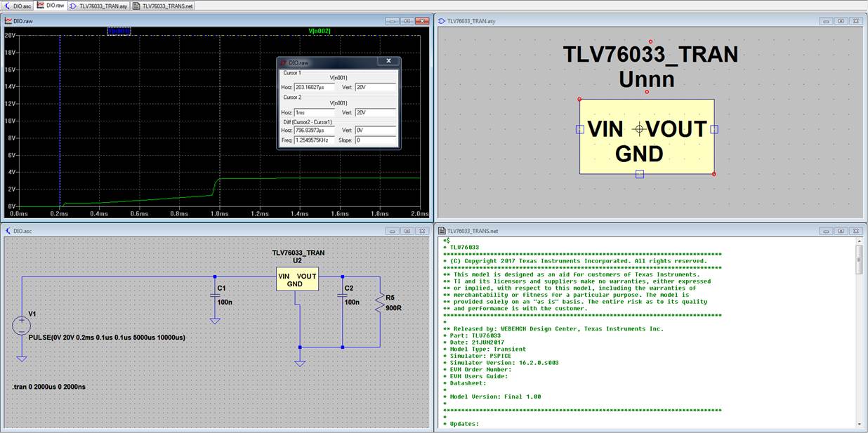Maximize the TLV76033_TRAN.asy window
868x433 pixels.
tap(841, 21)
